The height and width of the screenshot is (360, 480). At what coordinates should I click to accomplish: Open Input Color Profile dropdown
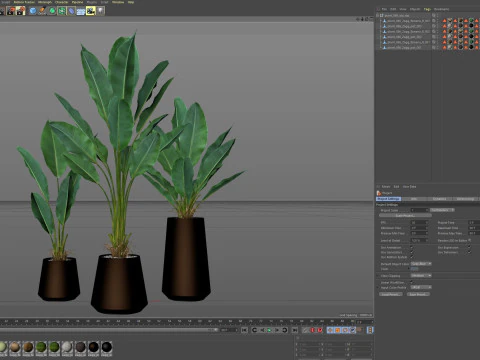coord(421,287)
